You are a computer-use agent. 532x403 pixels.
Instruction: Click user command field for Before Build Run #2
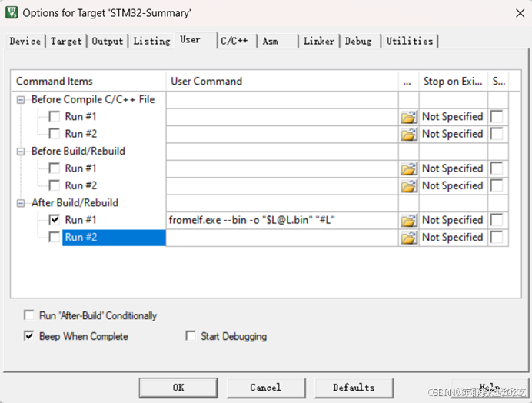(x=282, y=185)
